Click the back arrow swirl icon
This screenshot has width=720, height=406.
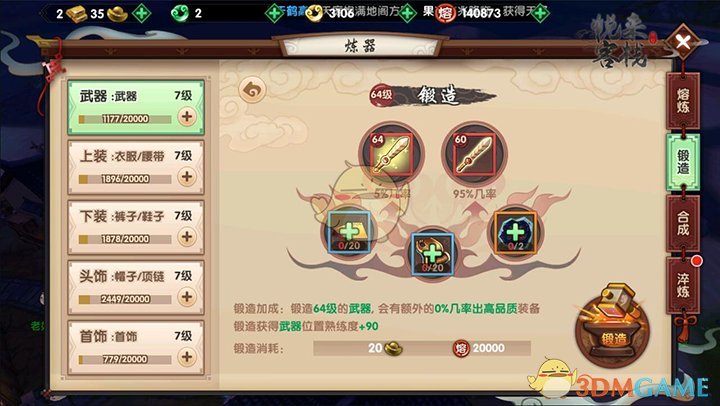(252, 90)
